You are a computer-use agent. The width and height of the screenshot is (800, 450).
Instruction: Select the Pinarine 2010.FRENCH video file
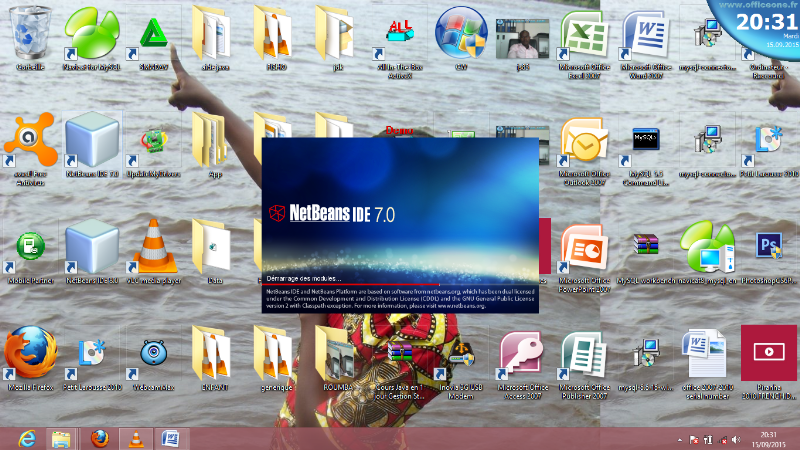(769, 362)
